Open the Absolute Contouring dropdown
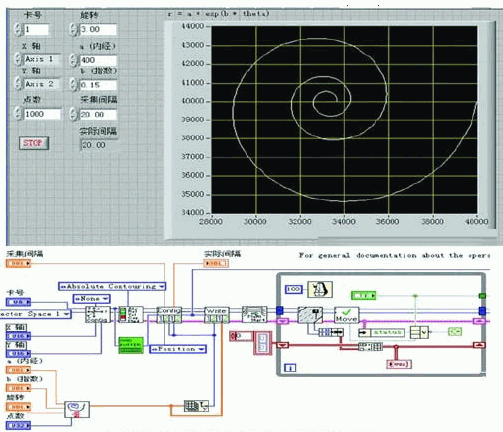This screenshot has width=503, height=432. [x=112, y=286]
